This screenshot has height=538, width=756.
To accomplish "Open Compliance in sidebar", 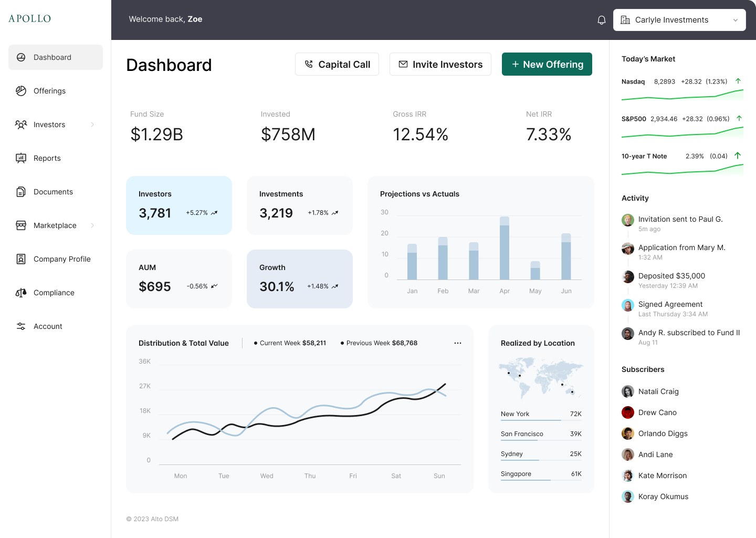I will [56, 293].
